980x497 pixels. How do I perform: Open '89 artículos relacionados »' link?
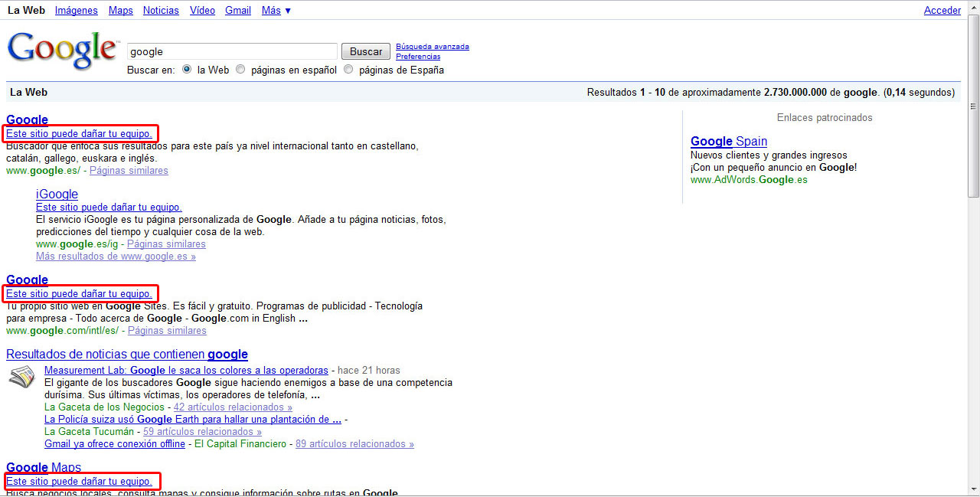[x=354, y=444]
